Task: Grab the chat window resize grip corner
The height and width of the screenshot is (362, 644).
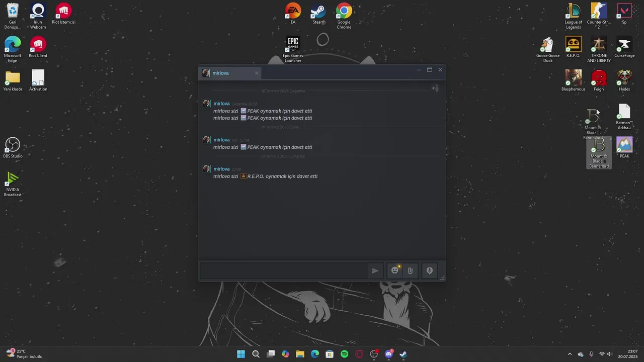Action: point(442,278)
